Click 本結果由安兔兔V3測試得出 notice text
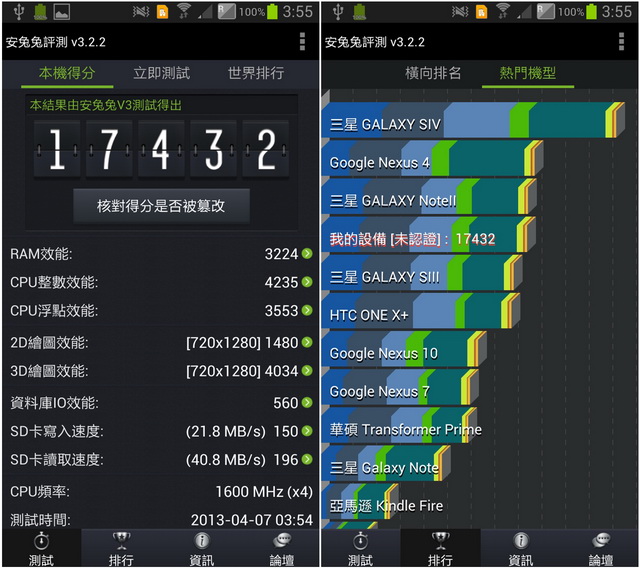640x569 pixels. 106,105
